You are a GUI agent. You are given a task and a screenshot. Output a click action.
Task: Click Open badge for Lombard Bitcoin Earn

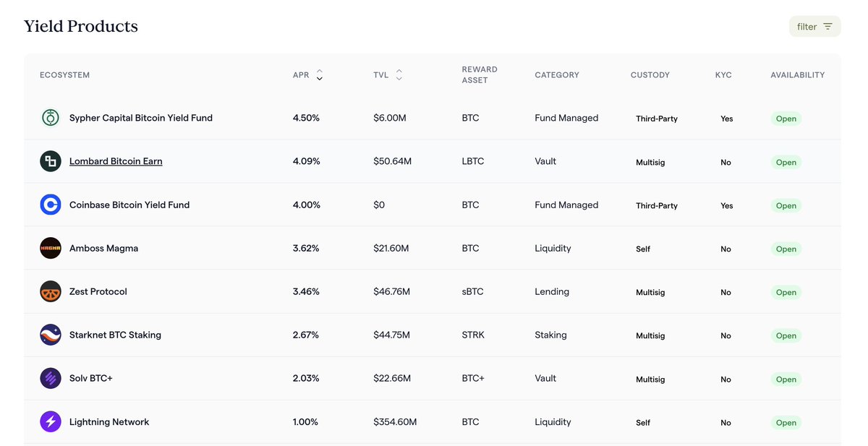tap(786, 162)
